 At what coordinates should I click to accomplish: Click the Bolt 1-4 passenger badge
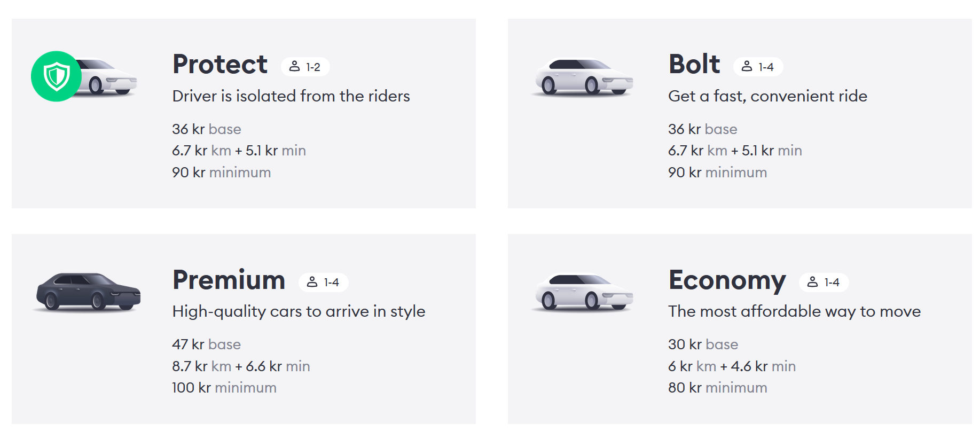point(758,67)
